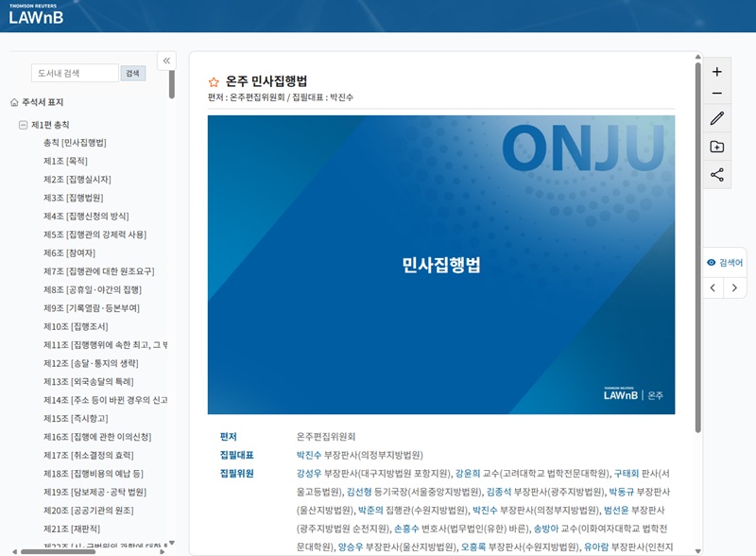Open 제14조 [주소 등이 바뀐 경우의 신고]
Viewport: 756px width, 556px height.
[x=106, y=400]
